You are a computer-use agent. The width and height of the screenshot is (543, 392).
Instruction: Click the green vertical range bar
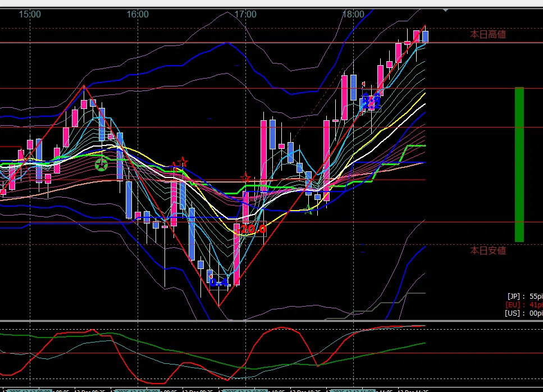519,164
